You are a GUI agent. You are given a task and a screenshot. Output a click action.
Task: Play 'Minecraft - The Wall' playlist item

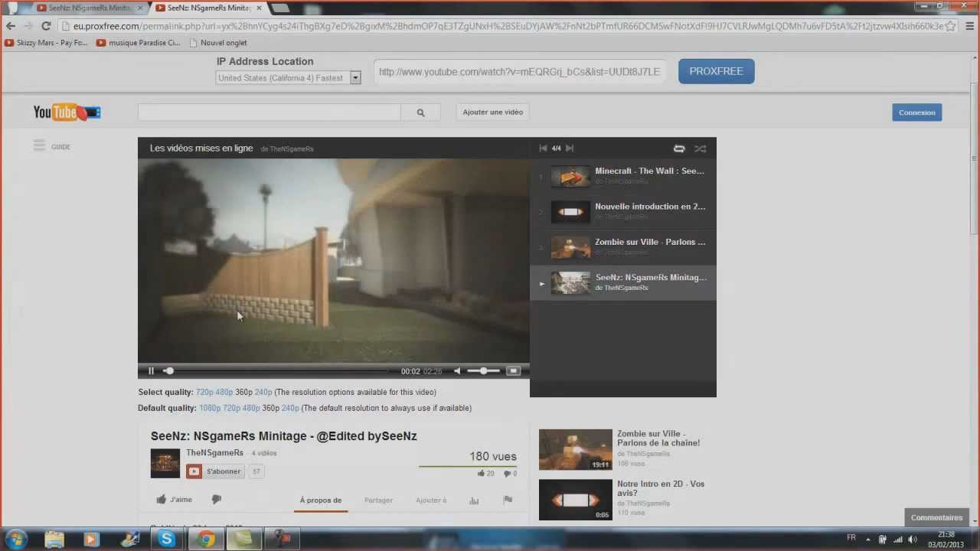tap(623, 176)
